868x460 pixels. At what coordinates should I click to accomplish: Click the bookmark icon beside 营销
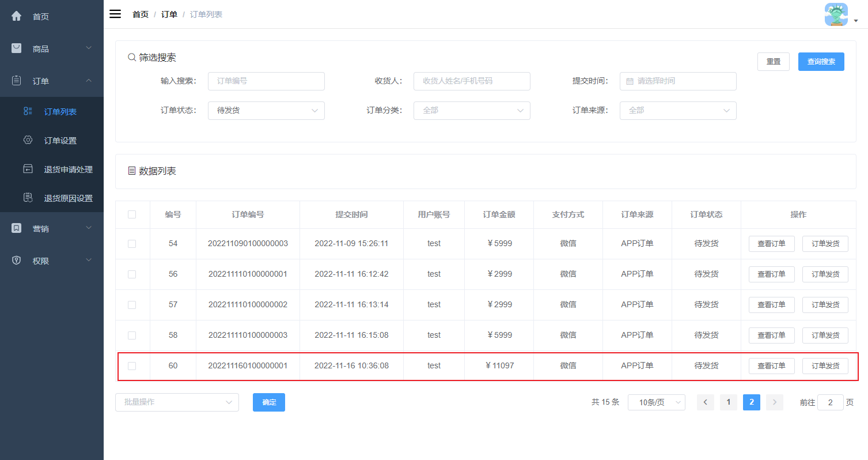17,228
